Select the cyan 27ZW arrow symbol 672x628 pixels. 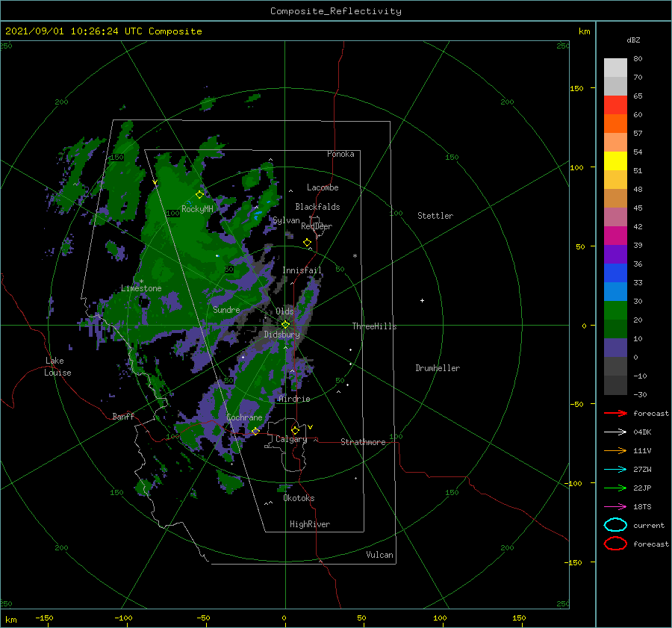615,470
